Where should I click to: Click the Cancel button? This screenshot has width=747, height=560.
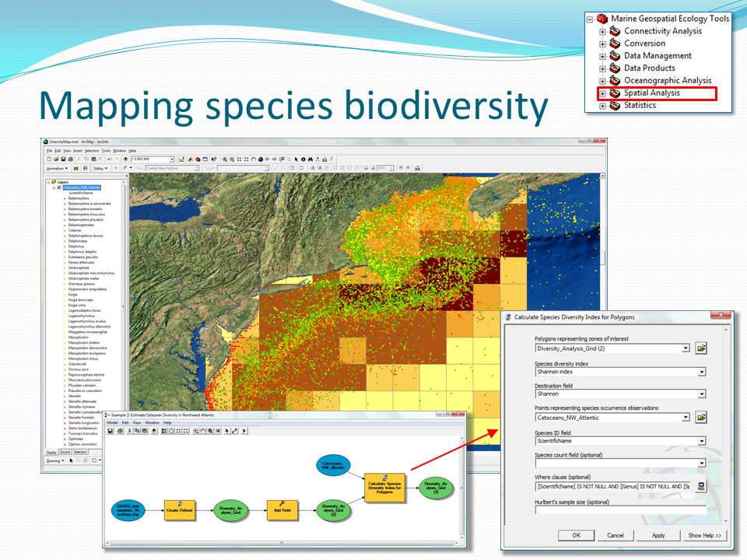point(615,535)
